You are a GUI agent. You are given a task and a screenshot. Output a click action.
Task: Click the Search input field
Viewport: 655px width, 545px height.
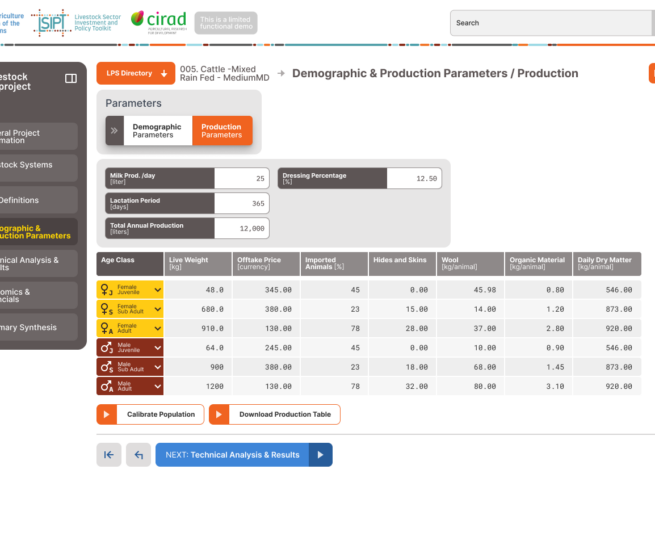(550, 23)
